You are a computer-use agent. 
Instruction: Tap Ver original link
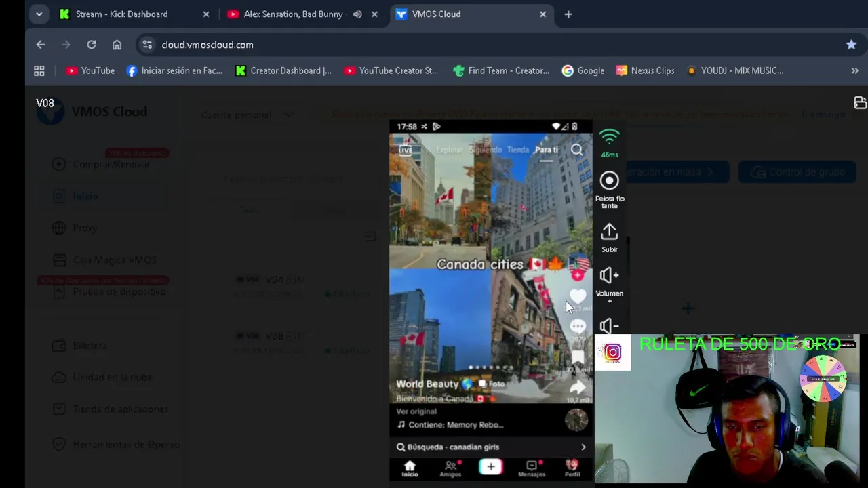[416, 411]
